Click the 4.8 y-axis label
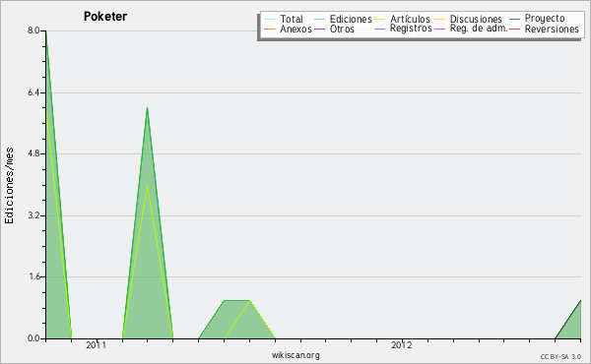This screenshot has width=591, height=364. point(33,153)
